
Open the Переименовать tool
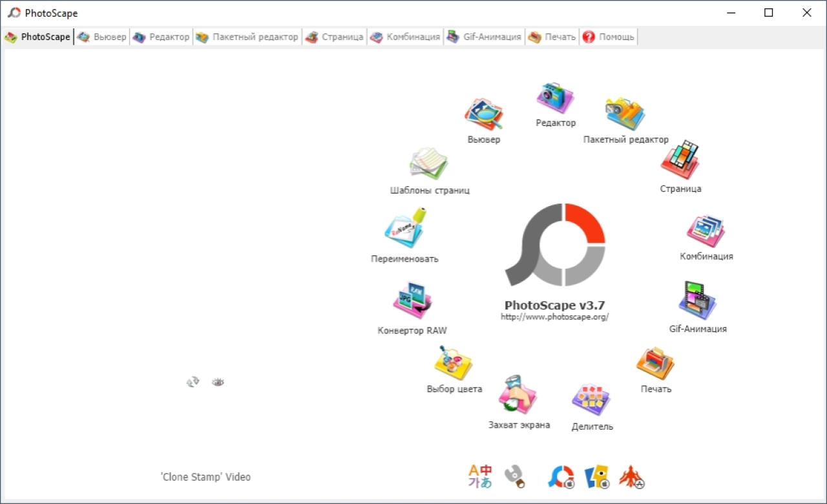click(405, 228)
